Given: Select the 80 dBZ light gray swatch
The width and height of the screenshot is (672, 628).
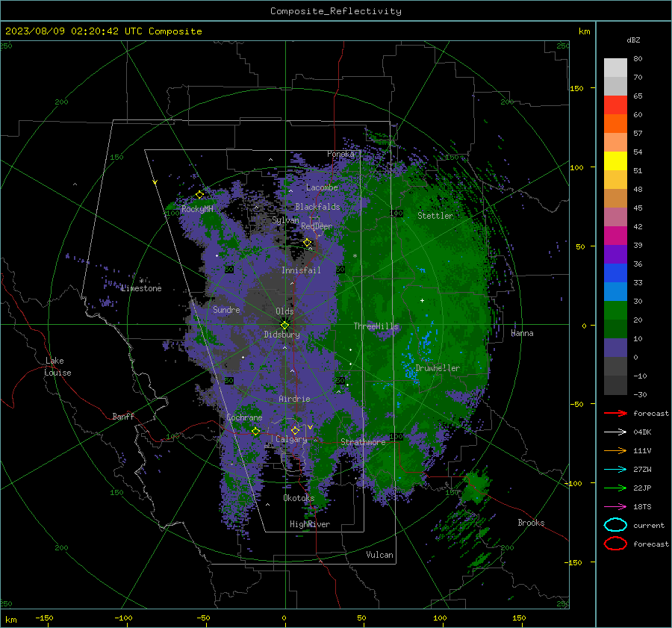Looking at the screenshot, I should tap(615, 68).
